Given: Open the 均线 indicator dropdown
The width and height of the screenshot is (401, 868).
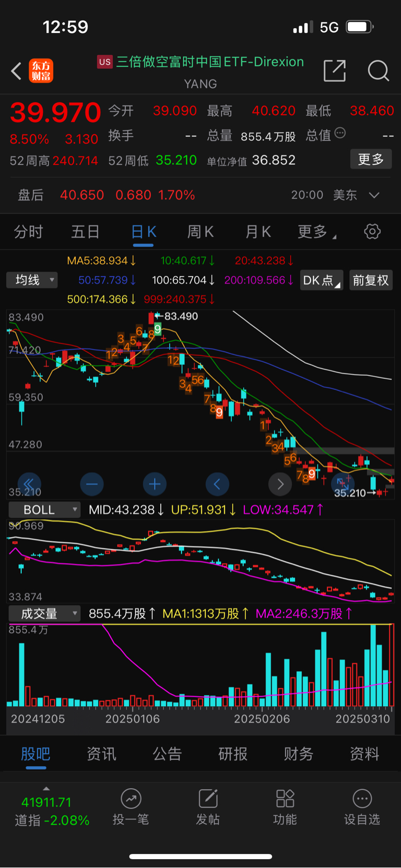Looking at the screenshot, I should point(32,280).
